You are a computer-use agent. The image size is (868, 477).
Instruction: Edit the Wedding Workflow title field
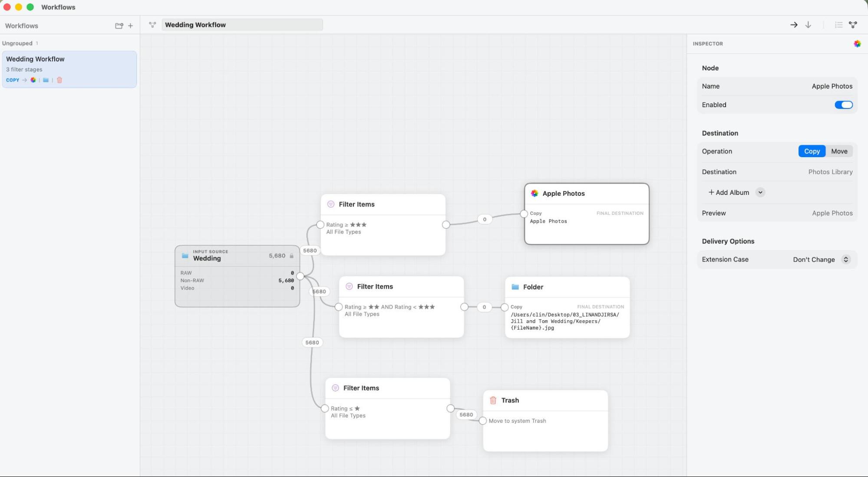242,25
